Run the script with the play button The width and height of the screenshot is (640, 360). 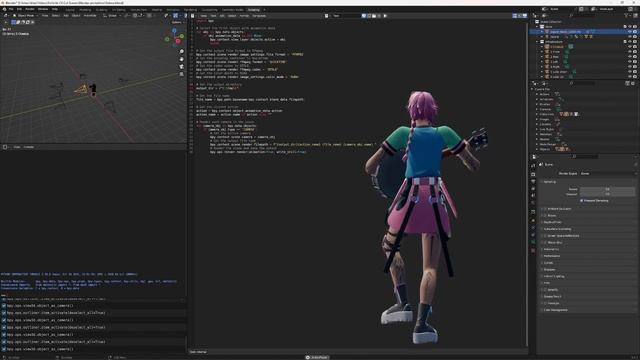point(385,16)
